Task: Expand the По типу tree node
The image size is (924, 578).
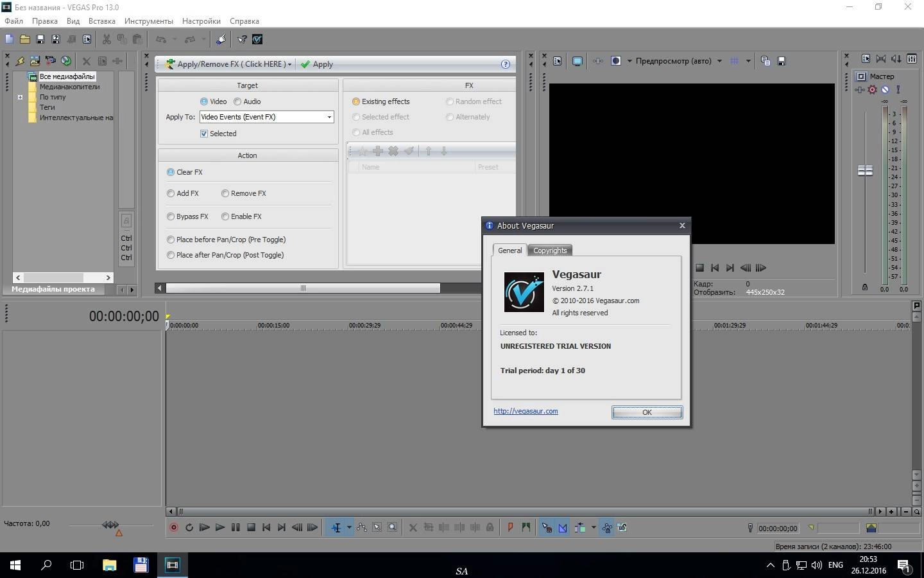Action: 20,98
